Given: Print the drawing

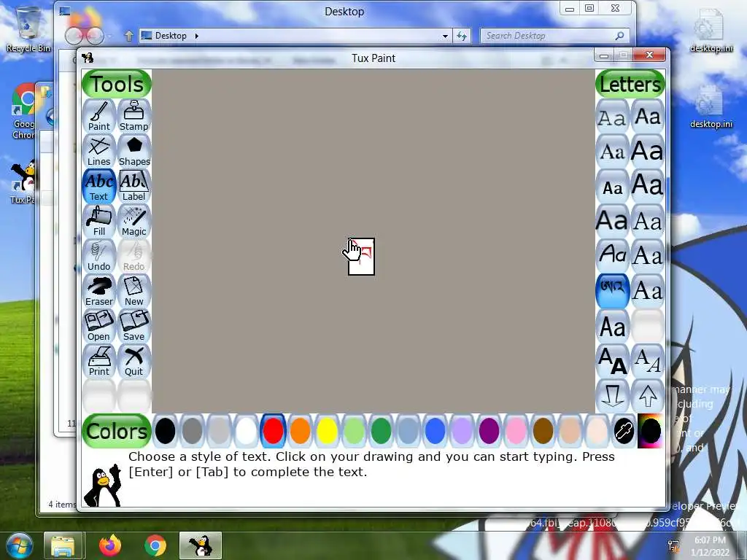Looking at the screenshot, I should (x=99, y=361).
